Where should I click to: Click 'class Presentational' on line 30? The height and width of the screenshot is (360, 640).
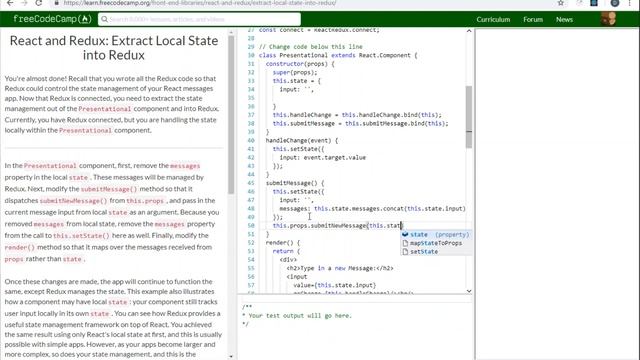[x=293, y=56]
